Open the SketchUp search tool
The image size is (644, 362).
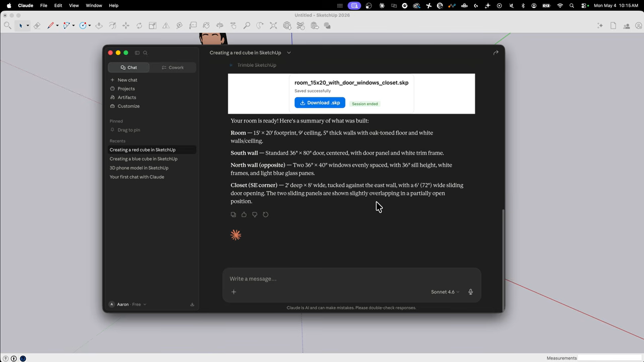pyautogui.click(x=7, y=25)
